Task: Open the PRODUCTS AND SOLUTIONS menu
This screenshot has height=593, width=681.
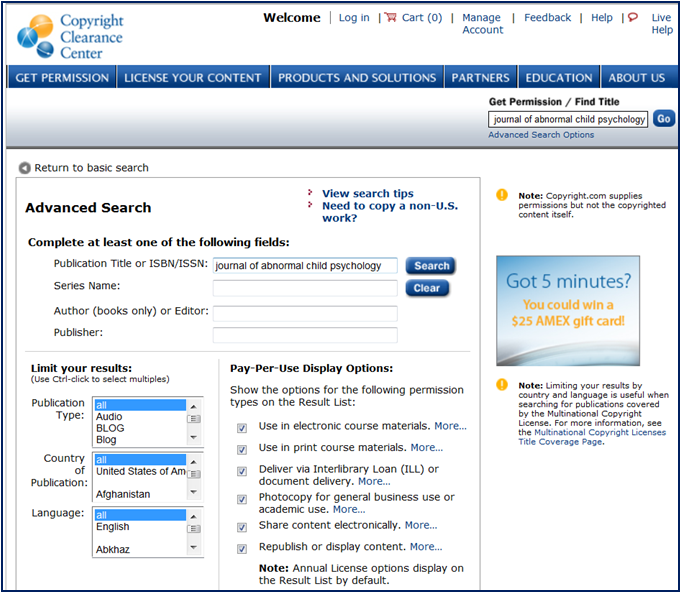Action: click(x=357, y=78)
